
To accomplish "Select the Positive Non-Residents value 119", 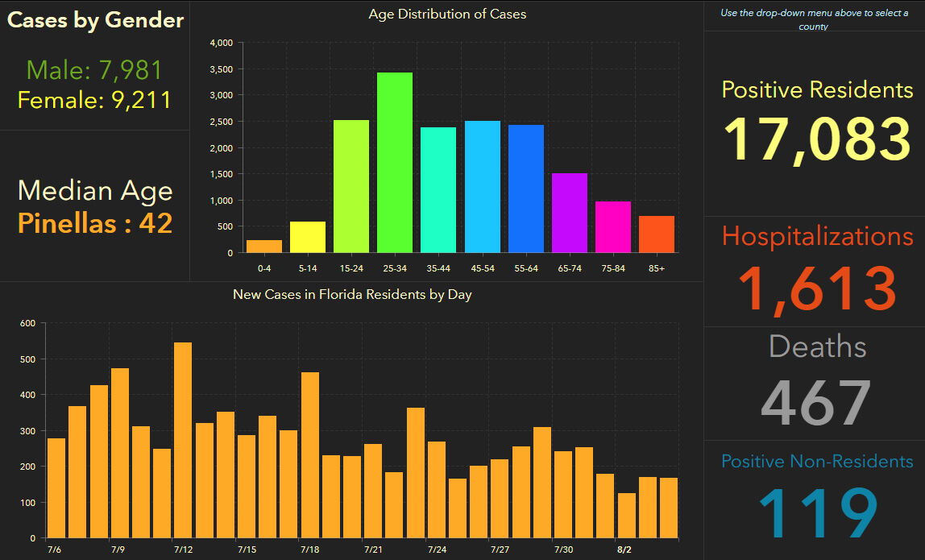I will (817, 512).
